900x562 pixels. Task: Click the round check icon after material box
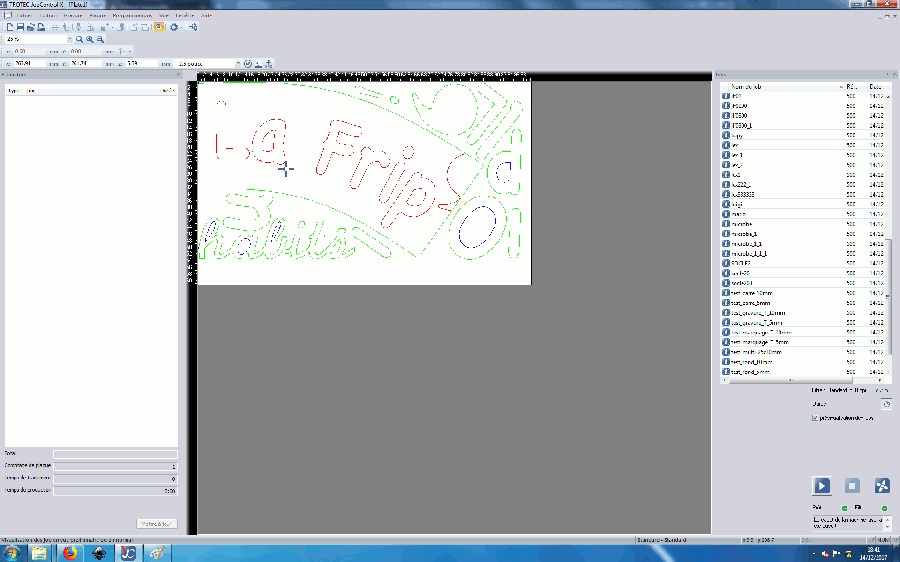click(x=248, y=64)
